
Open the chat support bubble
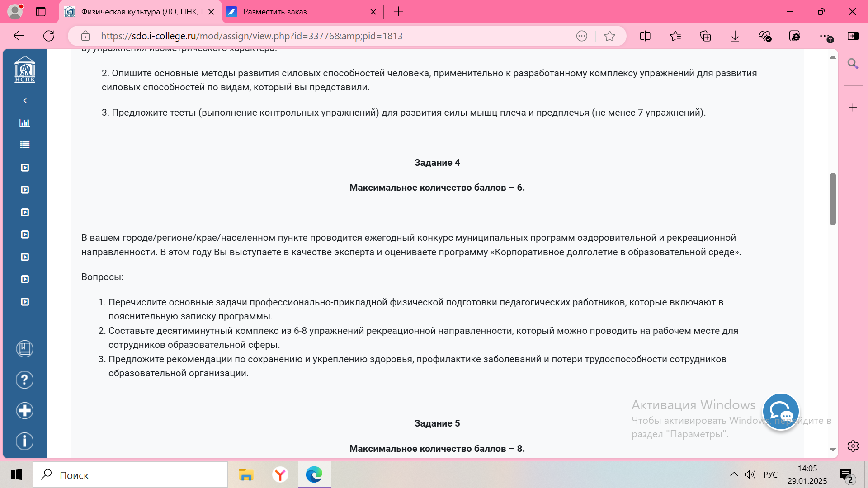point(781,412)
